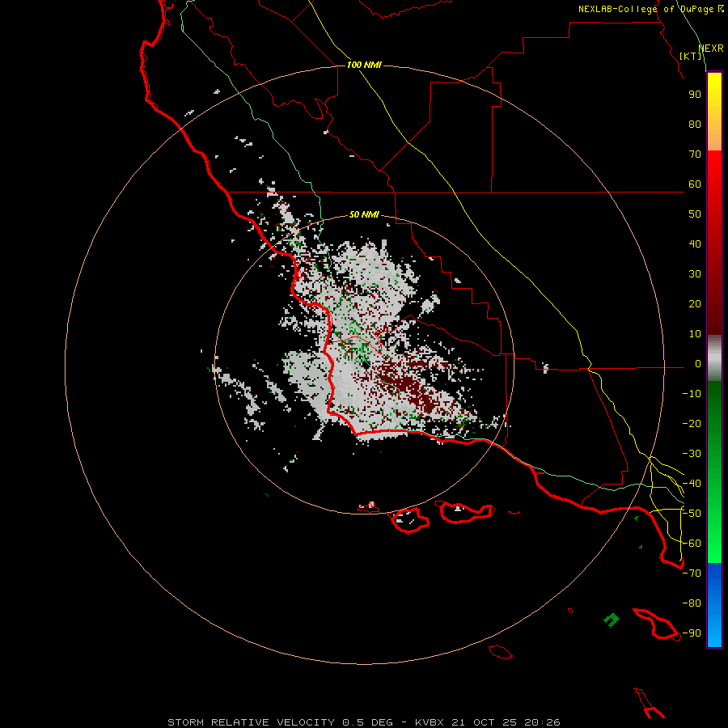Click the -40 value on the velocity scale

pyautogui.click(x=692, y=484)
